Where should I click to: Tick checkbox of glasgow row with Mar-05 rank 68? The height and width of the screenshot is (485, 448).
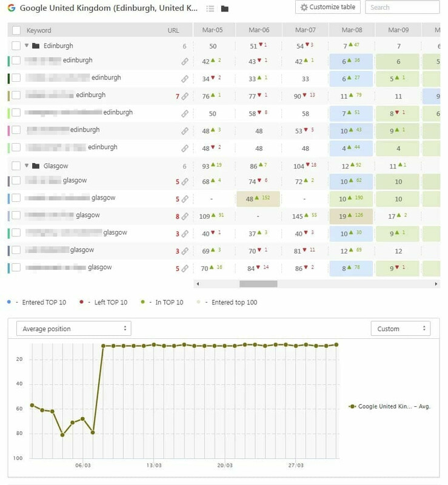tap(16, 180)
